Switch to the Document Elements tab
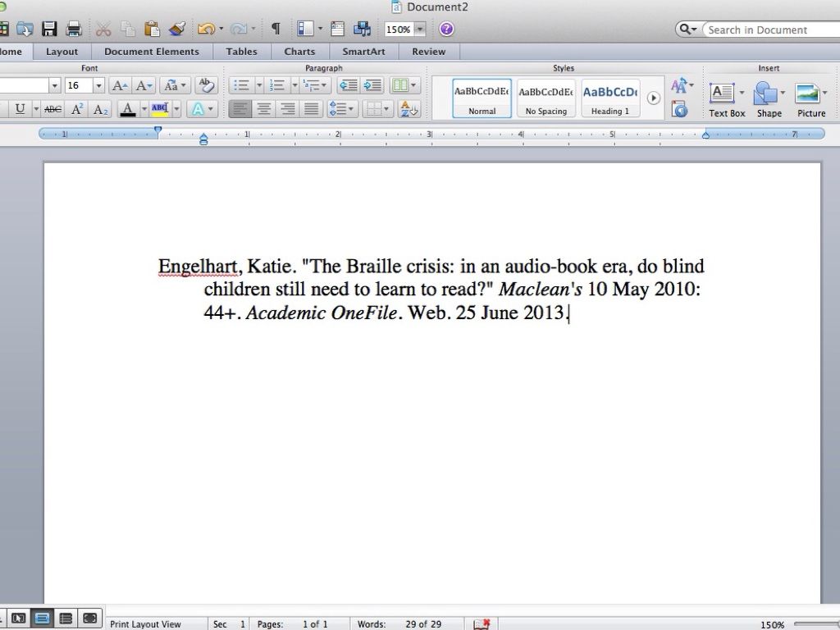Viewport: 840px width, 630px height. pyautogui.click(x=151, y=51)
